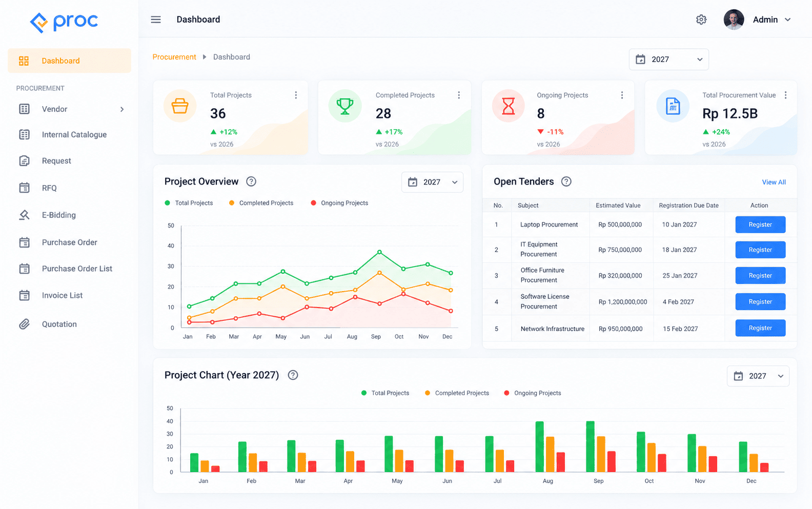Register for Network Infrastructure tender

coord(760,328)
